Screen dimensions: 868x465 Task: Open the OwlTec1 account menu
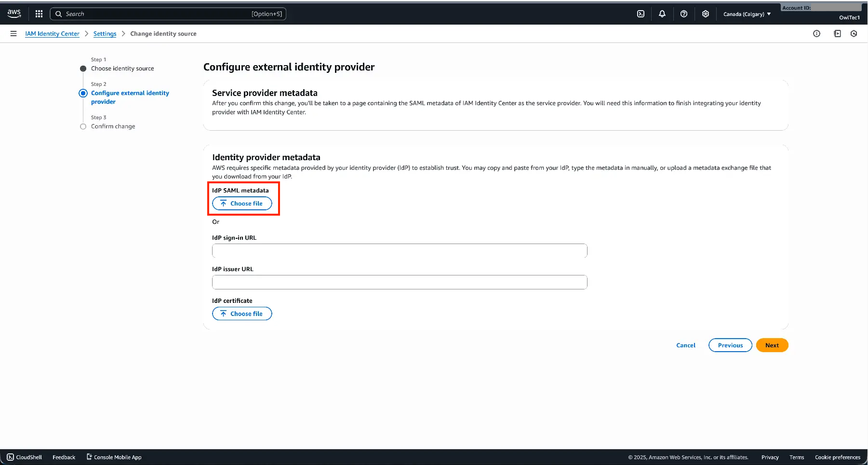849,17
